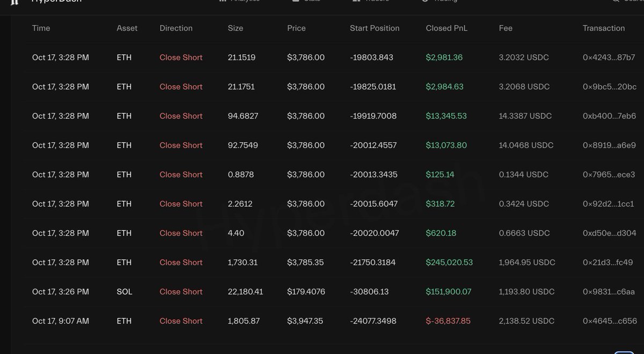The height and width of the screenshot is (354, 644).
Task: Click the $245,020.53 closed PnL value
Action: 449,262
